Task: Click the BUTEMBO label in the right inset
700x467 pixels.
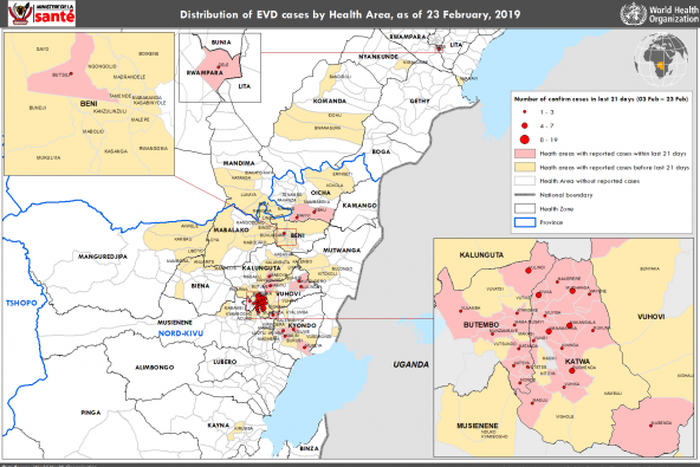Action: coord(484,325)
